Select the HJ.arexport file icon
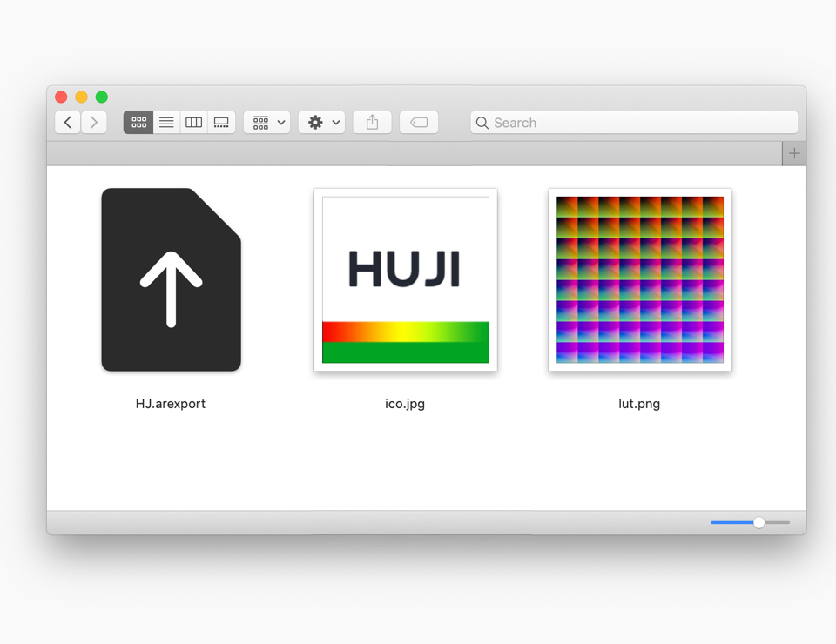This screenshot has width=836, height=644. pyautogui.click(x=172, y=279)
